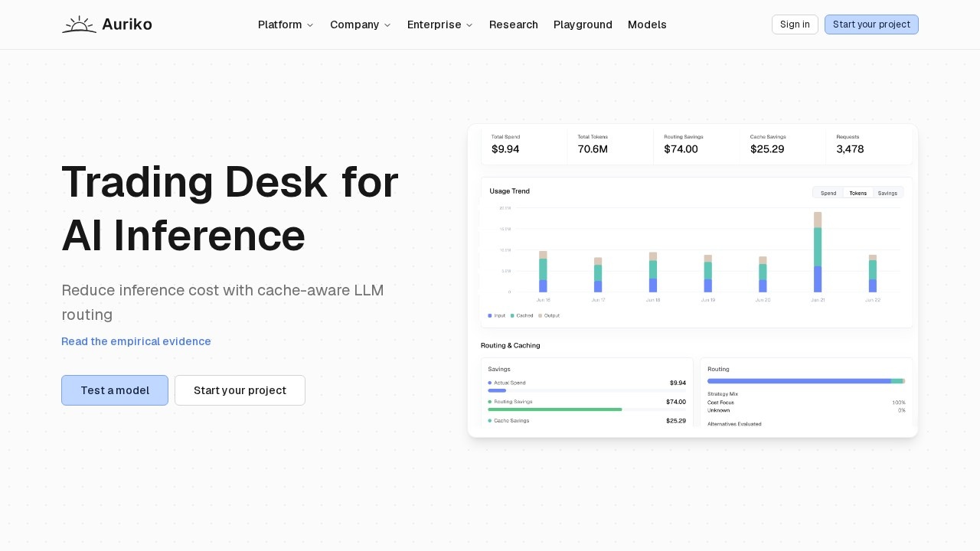Switch the Usage Trend chart to Spend
The width and height of the screenshot is (980, 551).
pyautogui.click(x=828, y=193)
